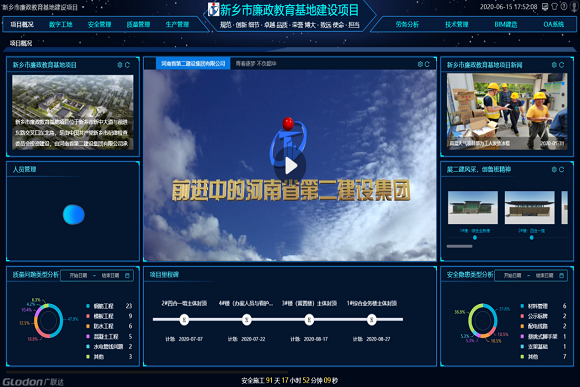This screenshot has width=580, height=387.
Task: Switch to the 安全管理 tab
Action: pos(100,24)
